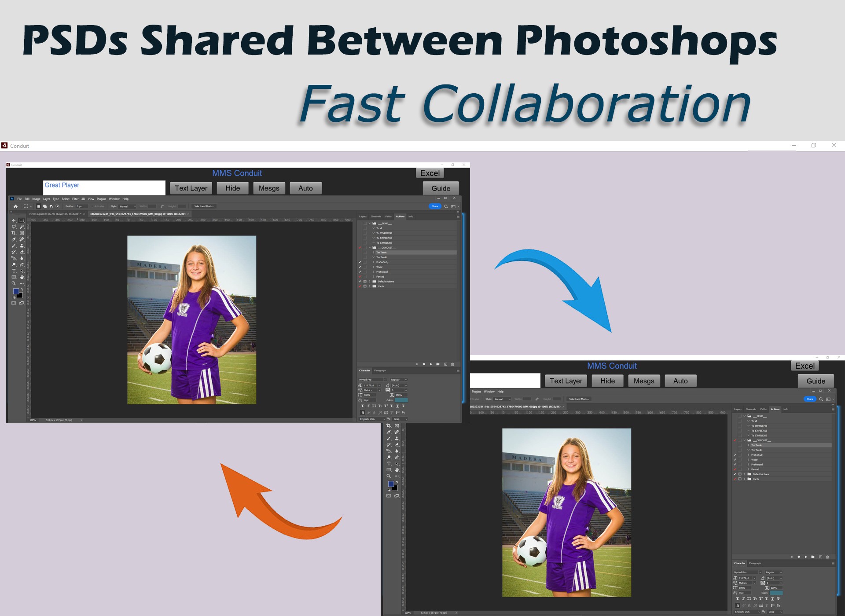Image resolution: width=845 pixels, height=616 pixels.
Task: Select the Hand tool in upper window
Action: coord(22,277)
